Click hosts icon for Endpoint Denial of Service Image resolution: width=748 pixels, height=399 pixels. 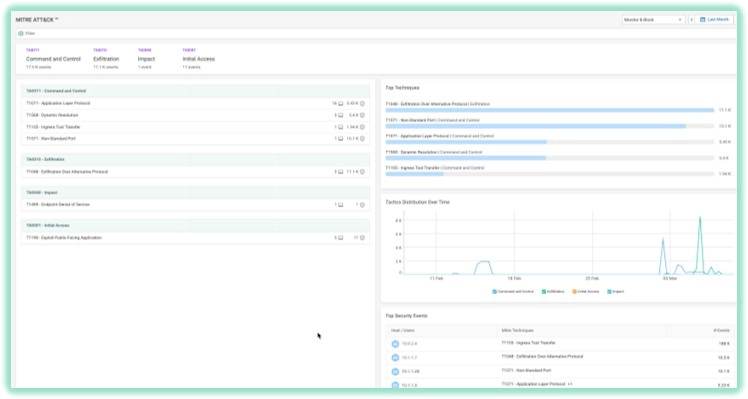pos(341,205)
